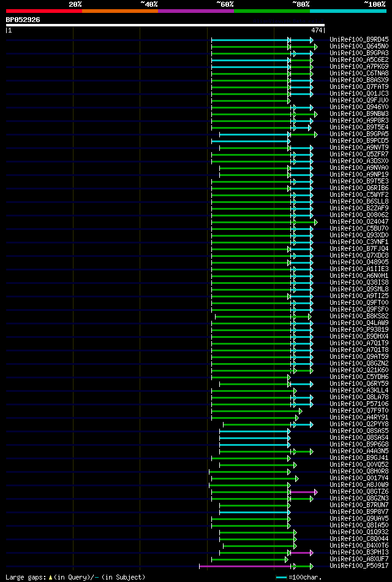Open the UniRef100_P57106 hit
The width and height of the screenshot is (392, 582).
(359, 404)
